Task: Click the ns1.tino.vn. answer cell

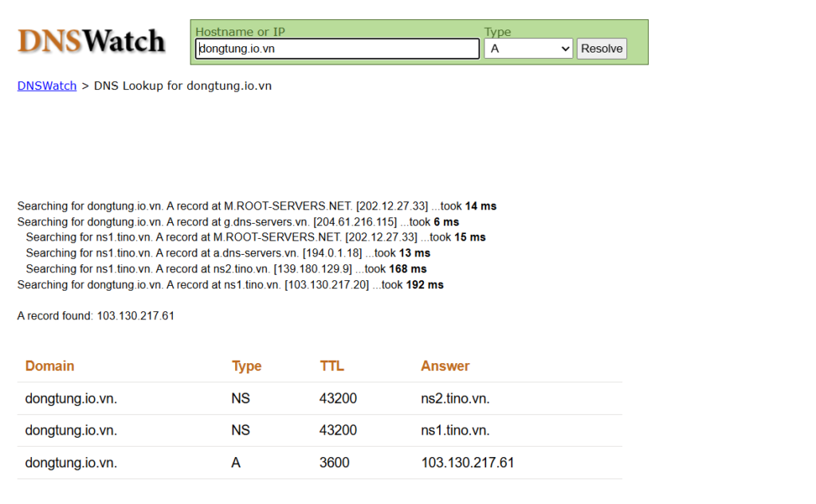Action: coord(455,431)
